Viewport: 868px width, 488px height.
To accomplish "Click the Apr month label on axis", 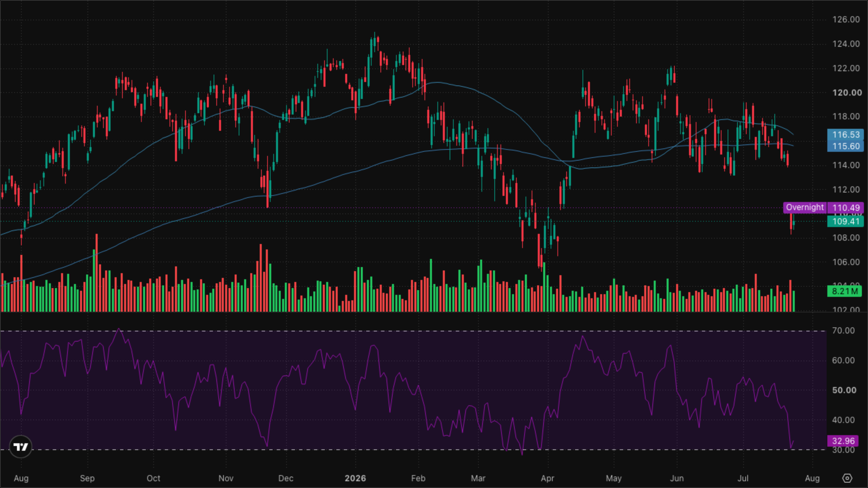I will click(x=547, y=478).
